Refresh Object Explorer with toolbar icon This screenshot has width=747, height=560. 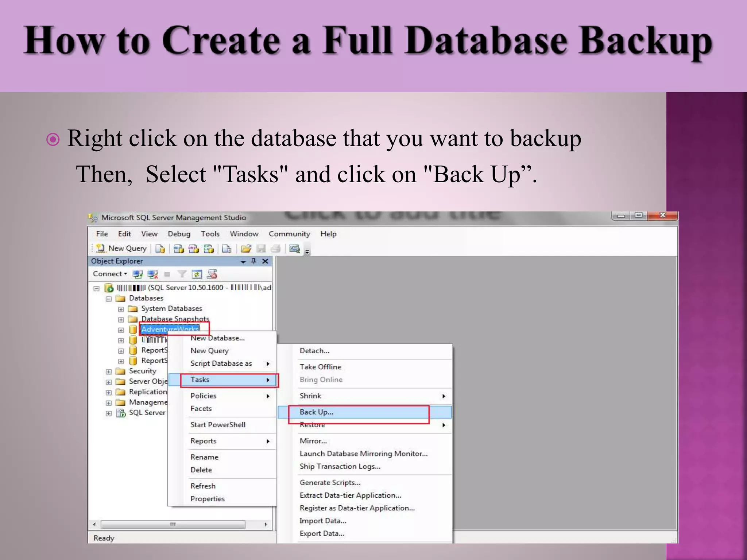coord(197,274)
